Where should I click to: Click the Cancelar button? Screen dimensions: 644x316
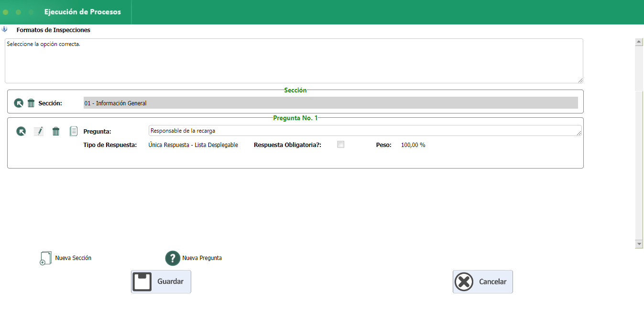click(483, 282)
